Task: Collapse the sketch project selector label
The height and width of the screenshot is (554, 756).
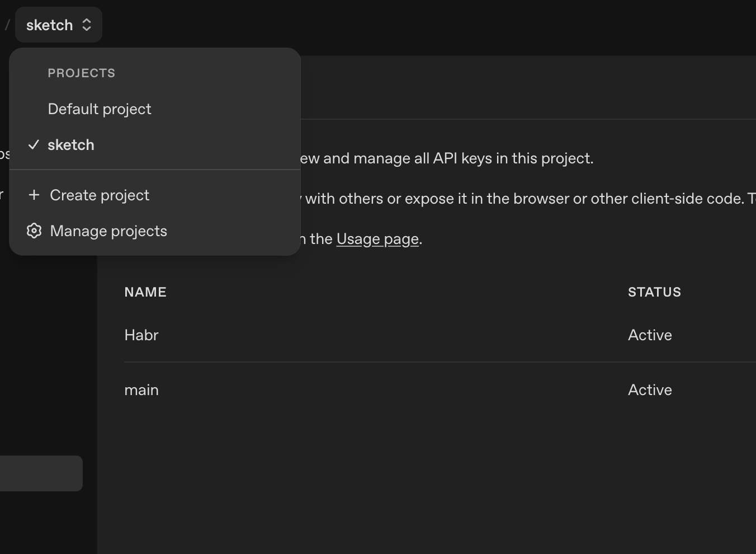Action: [49, 25]
